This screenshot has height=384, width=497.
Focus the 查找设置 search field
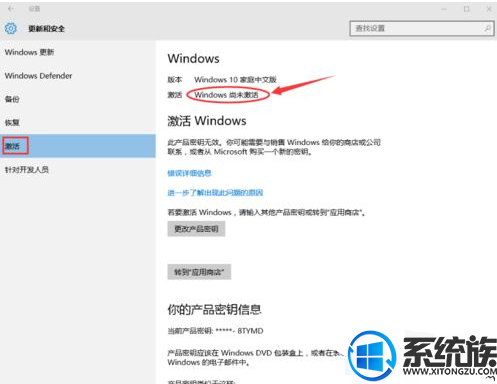pos(422,28)
